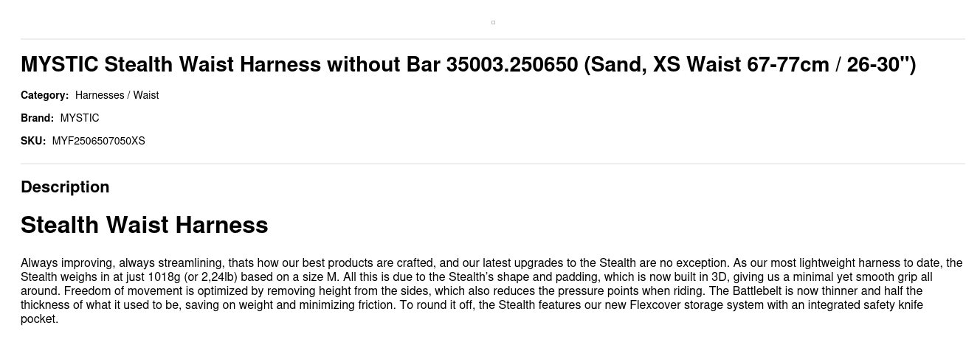
Task: Click the model number 35003.250650 in the title
Action: point(511,65)
